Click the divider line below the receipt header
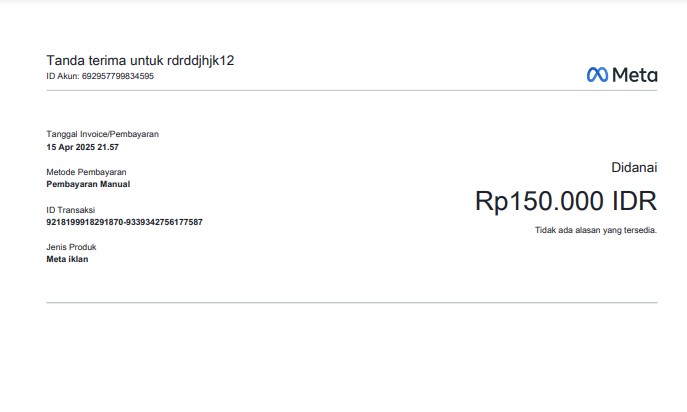Viewport: 687px width, 412px height. 352,91
